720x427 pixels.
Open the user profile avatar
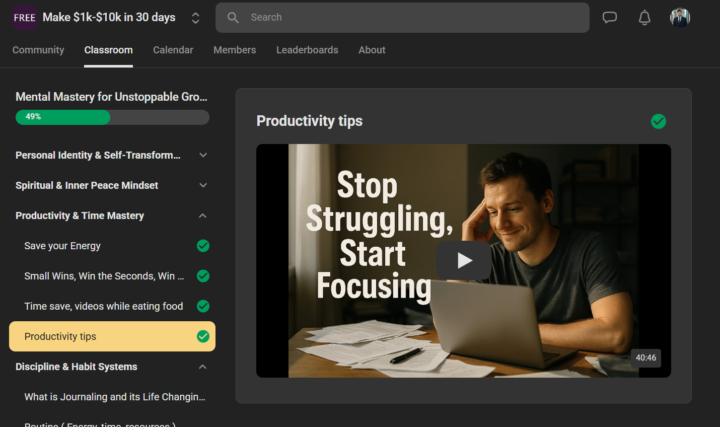(x=680, y=17)
